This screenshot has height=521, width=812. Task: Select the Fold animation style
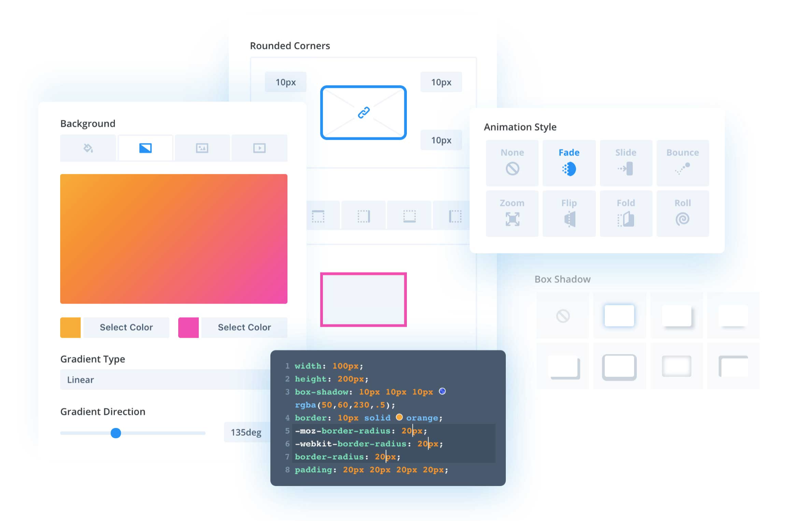pyautogui.click(x=626, y=213)
